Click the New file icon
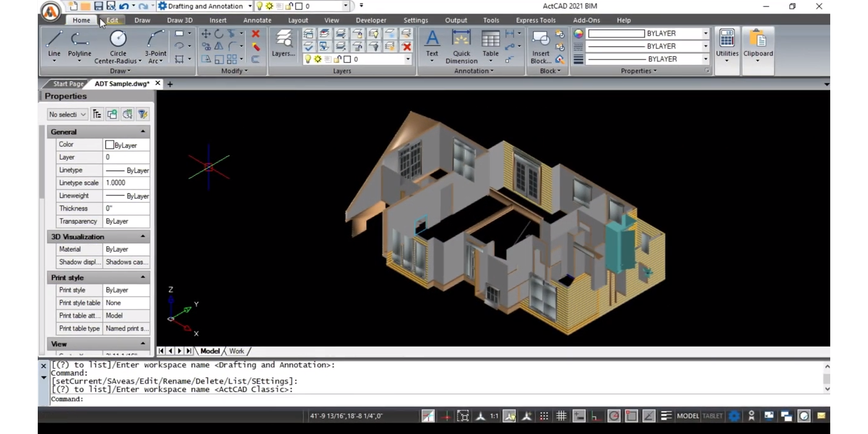 tap(73, 6)
